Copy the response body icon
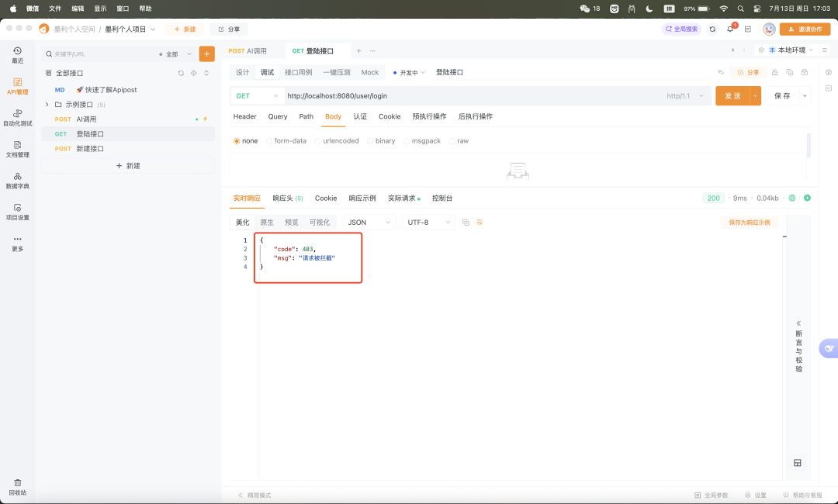 click(466, 222)
